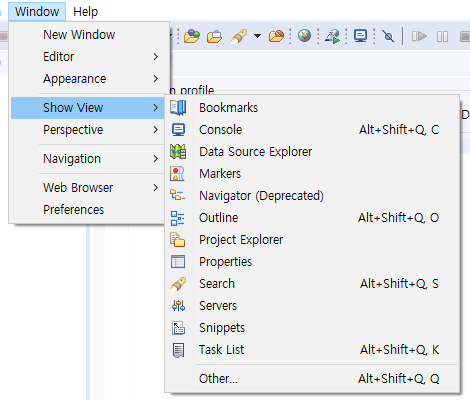The width and height of the screenshot is (470, 400).
Task: Select Data Source Explorer label
Action: coord(256,152)
